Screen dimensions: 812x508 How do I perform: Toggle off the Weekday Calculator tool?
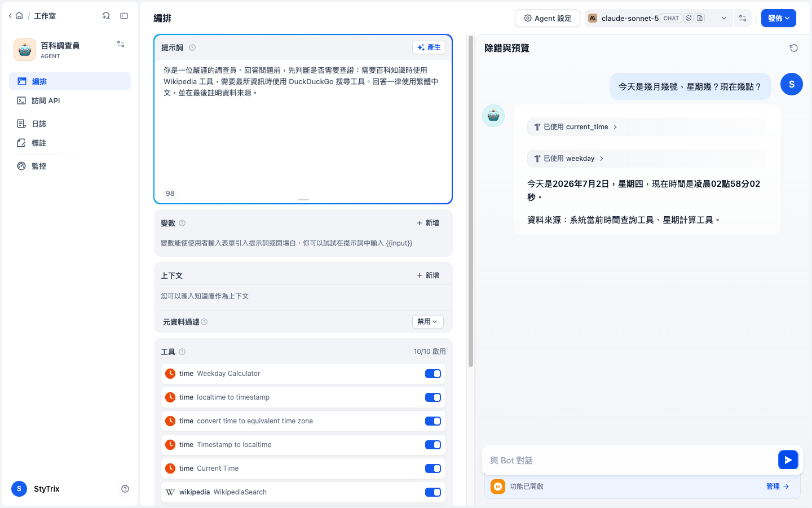coord(433,374)
